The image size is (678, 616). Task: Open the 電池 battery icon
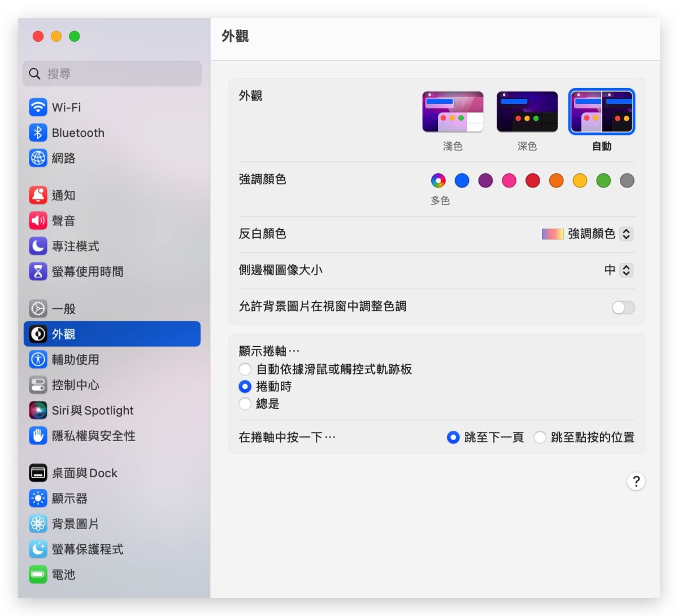click(x=38, y=575)
